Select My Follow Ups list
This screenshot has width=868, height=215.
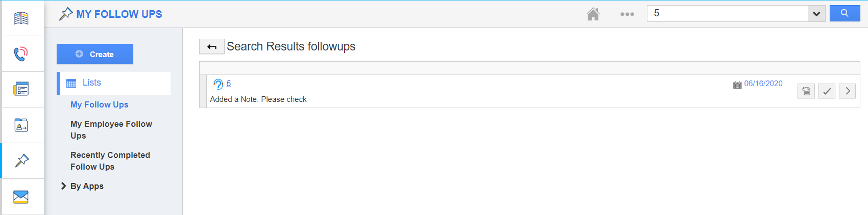(x=100, y=104)
